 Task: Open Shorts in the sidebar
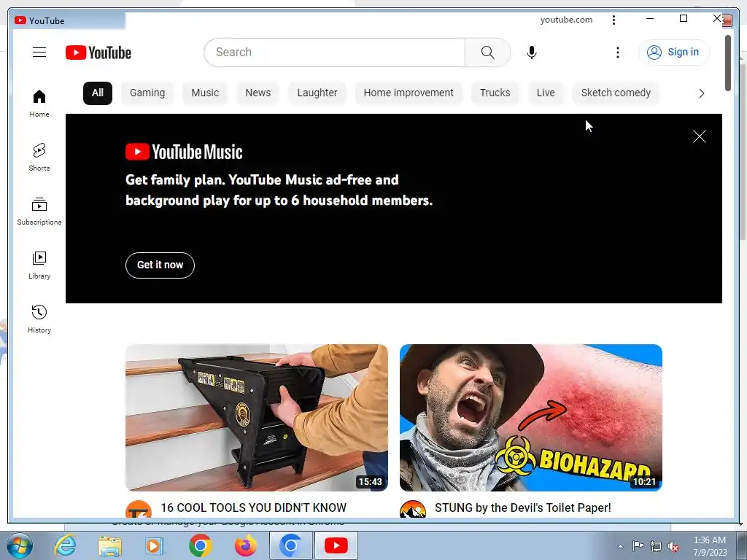pyautogui.click(x=39, y=157)
